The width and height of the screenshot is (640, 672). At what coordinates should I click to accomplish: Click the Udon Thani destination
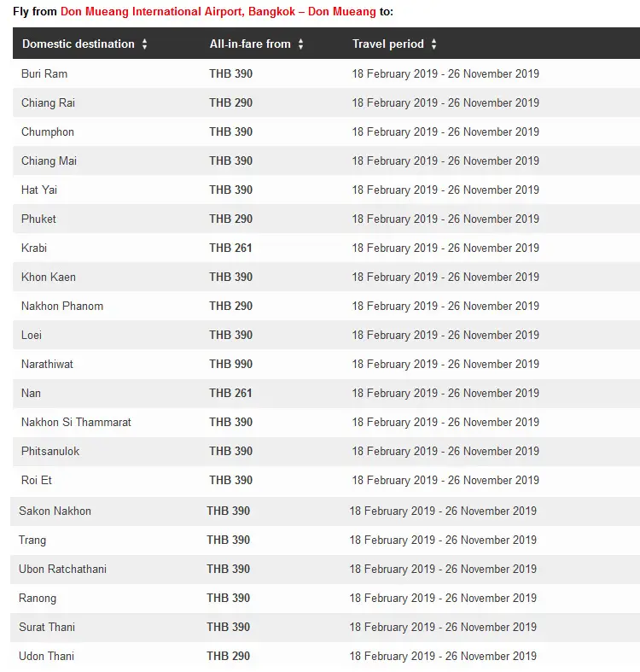click(46, 656)
